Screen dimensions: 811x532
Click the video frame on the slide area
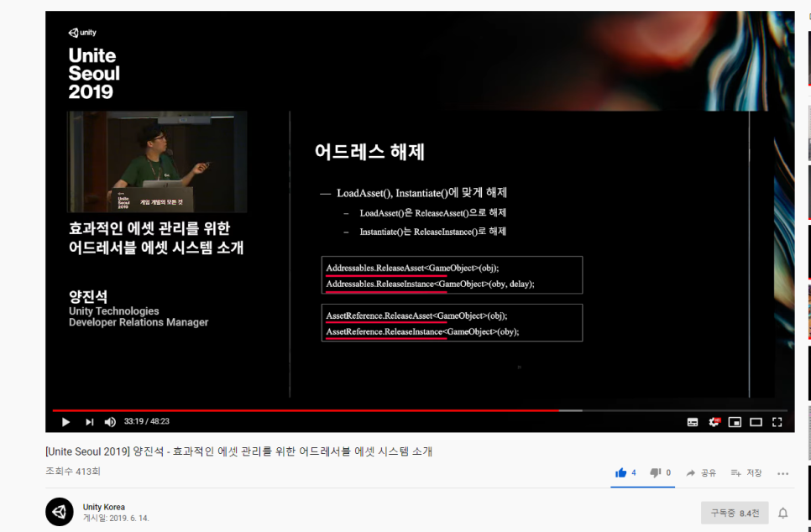click(x=521, y=252)
